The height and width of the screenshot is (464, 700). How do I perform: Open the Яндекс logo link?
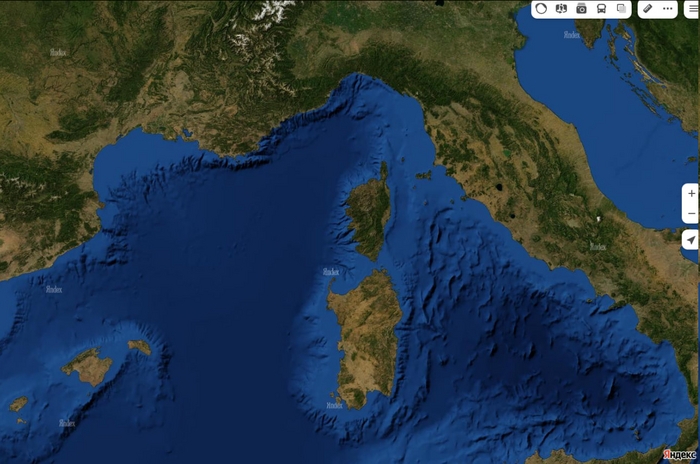[679, 455]
